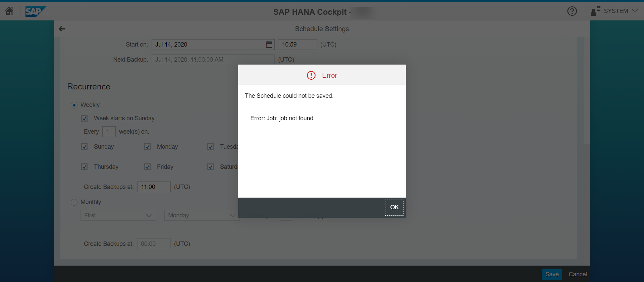Click the Recurrence heading
The height and width of the screenshot is (282, 644).
click(89, 87)
